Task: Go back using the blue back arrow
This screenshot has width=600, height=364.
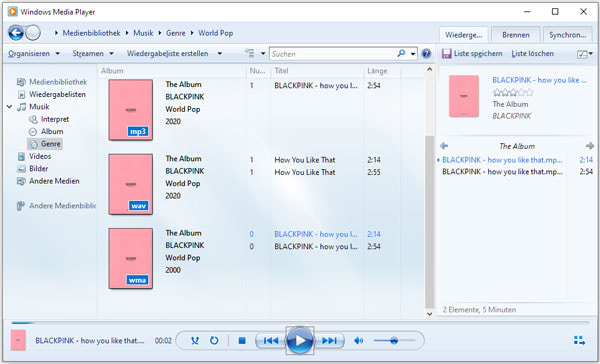Action: (16, 33)
